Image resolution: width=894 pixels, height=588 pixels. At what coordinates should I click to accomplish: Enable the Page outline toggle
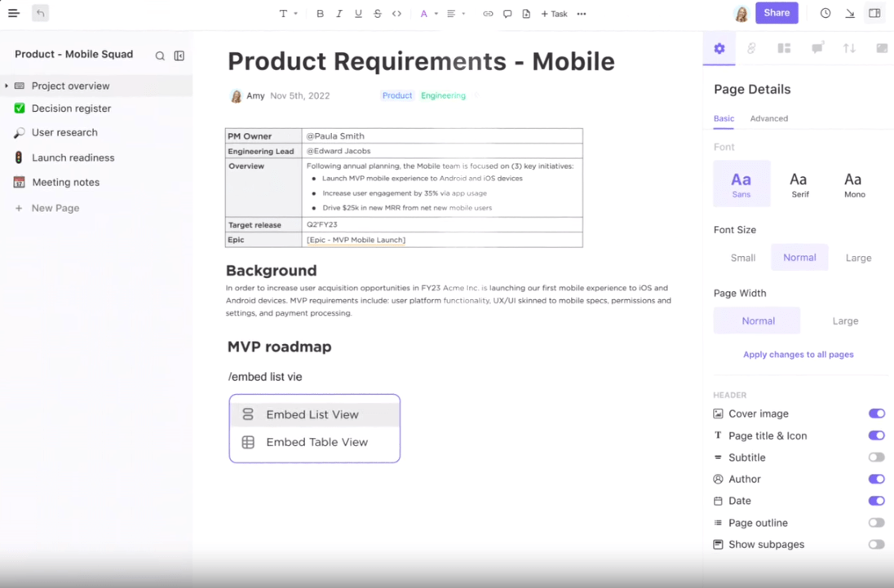[876, 523]
